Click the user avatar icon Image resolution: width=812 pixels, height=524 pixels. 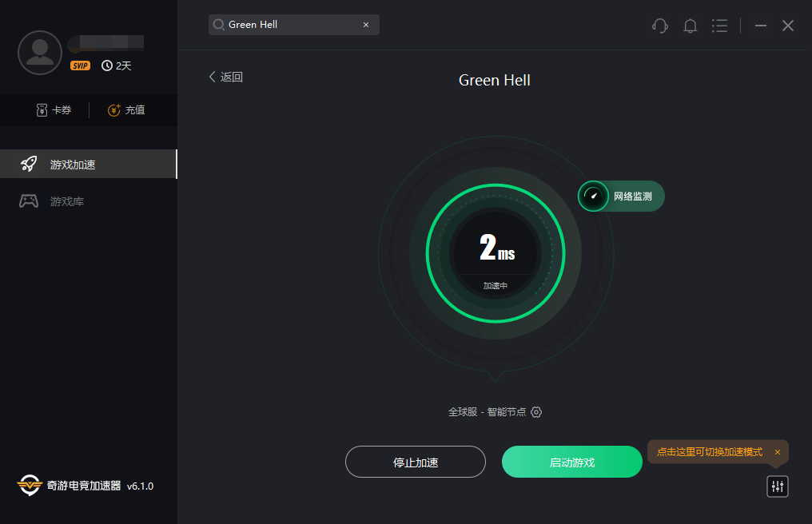coord(40,53)
